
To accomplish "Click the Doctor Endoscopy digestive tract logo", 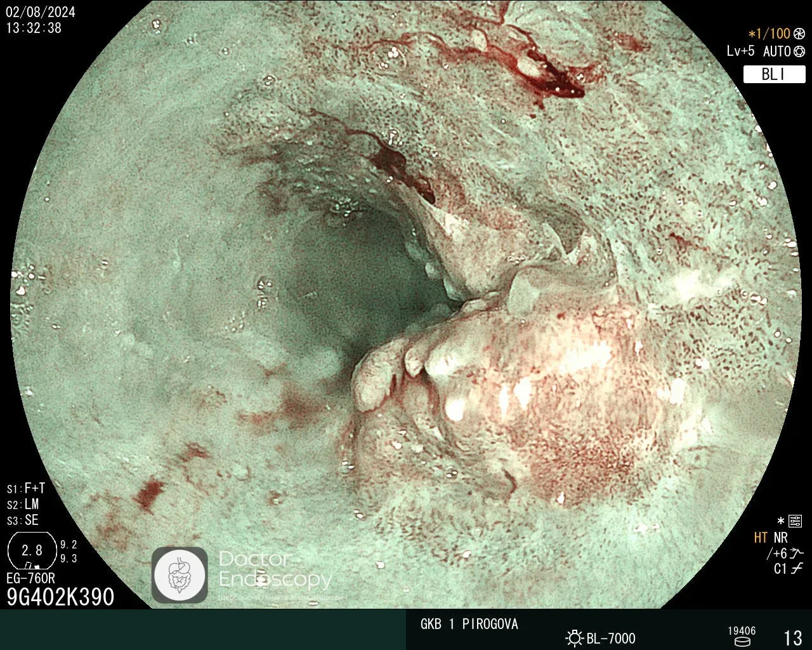I will pyautogui.click(x=180, y=574).
